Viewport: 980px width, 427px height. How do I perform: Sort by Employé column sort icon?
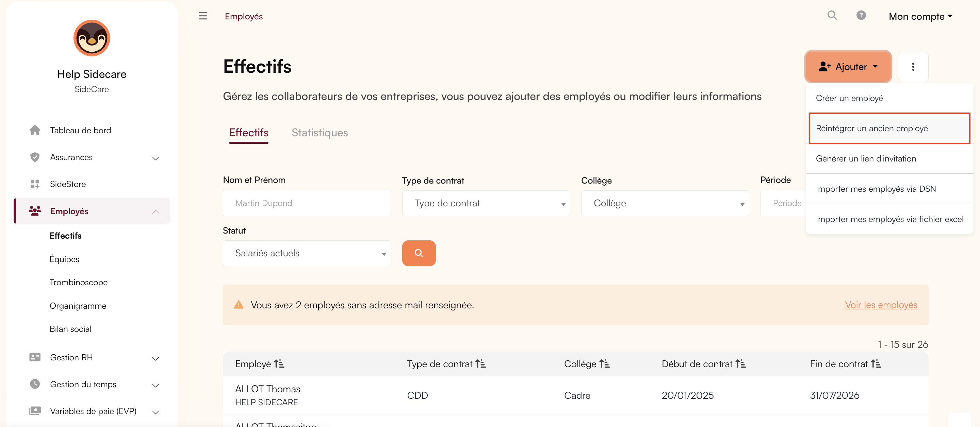pos(279,364)
